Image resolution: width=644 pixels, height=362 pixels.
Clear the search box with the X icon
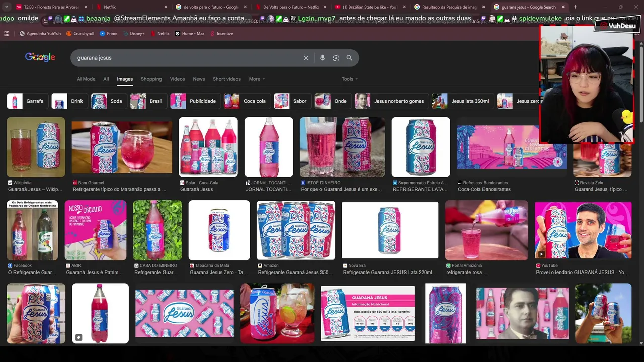point(306,58)
